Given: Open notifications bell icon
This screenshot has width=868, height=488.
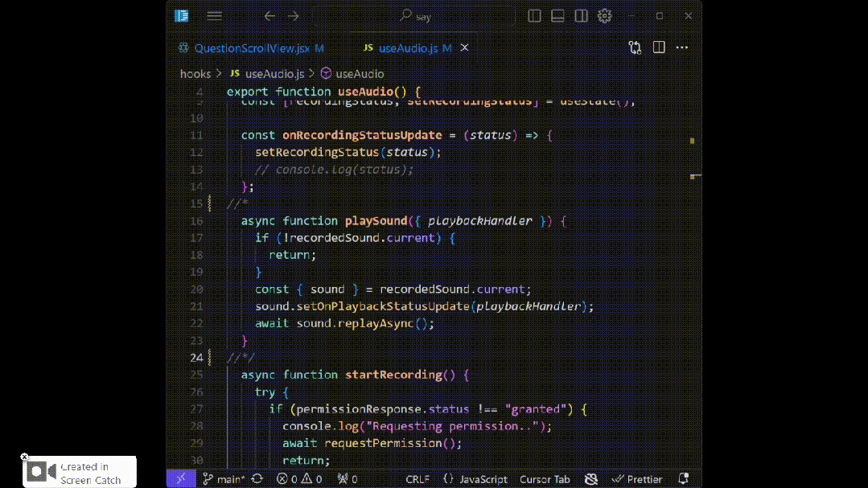Looking at the screenshot, I should 684,478.
